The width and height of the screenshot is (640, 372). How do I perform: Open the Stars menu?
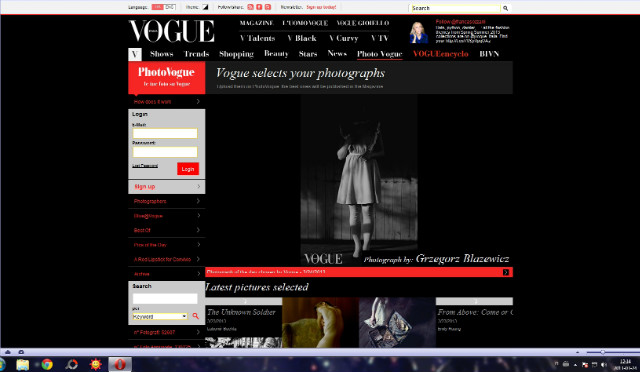(308, 54)
